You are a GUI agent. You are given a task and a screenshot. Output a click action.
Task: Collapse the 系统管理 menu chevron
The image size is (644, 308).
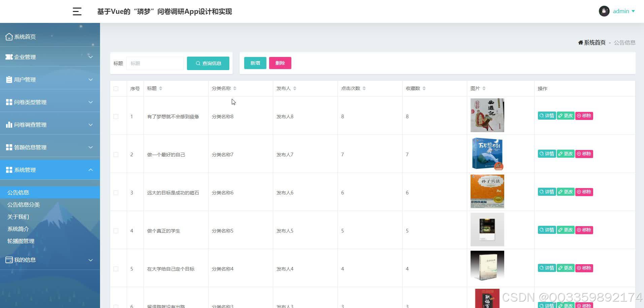[91, 170]
